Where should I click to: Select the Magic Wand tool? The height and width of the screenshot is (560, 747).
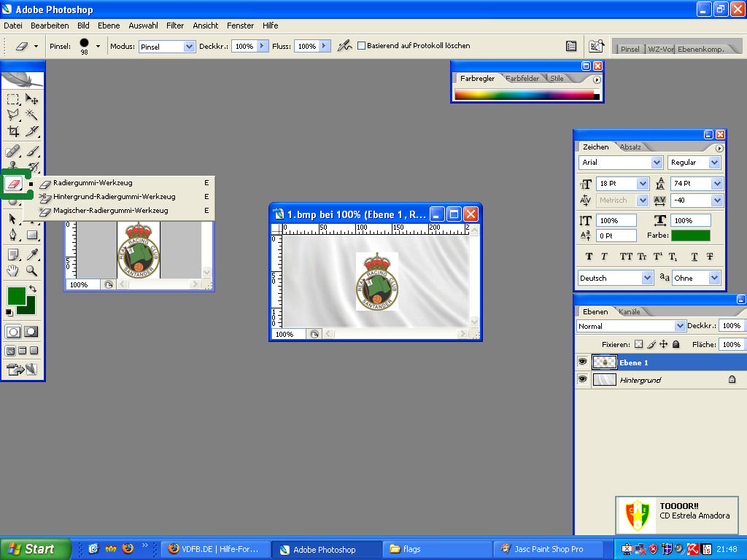pyautogui.click(x=32, y=114)
